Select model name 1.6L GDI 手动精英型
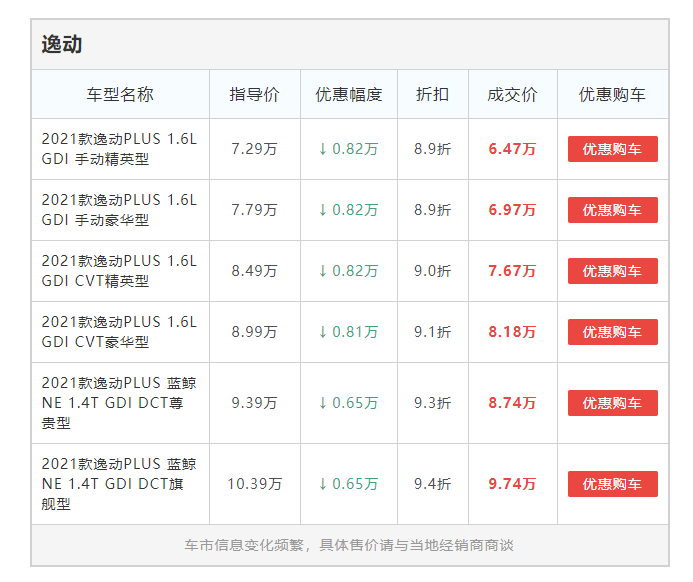The image size is (693, 582). pos(119,149)
